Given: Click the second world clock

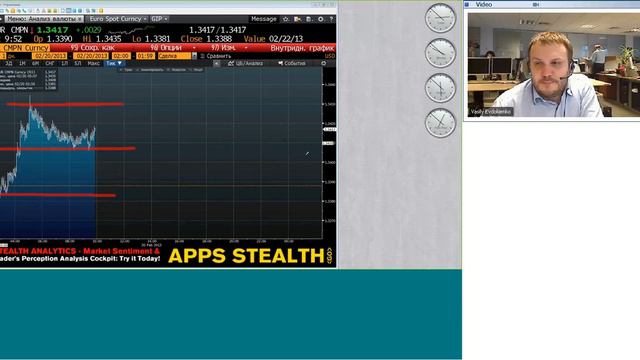Looking at the screenshot, I should pyautogui.click(x=440, y=53).
